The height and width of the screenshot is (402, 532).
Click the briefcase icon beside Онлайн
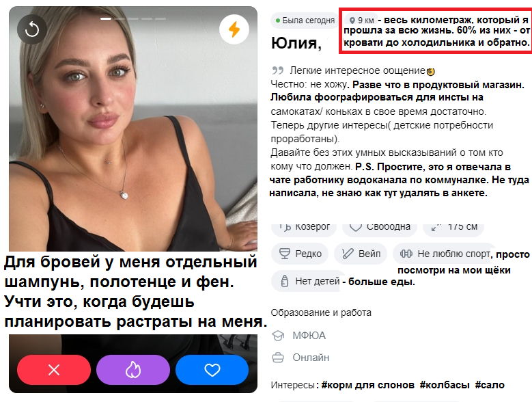[278, 358]
